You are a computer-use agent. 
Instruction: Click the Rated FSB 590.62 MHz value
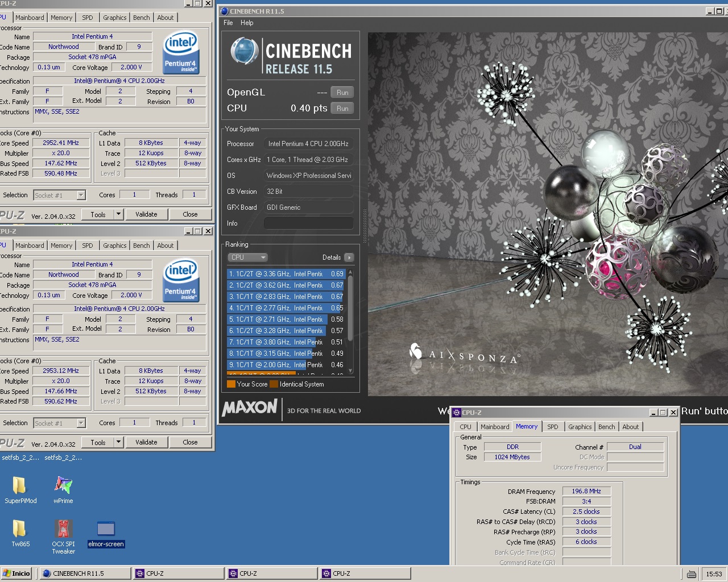click(61, 401)
